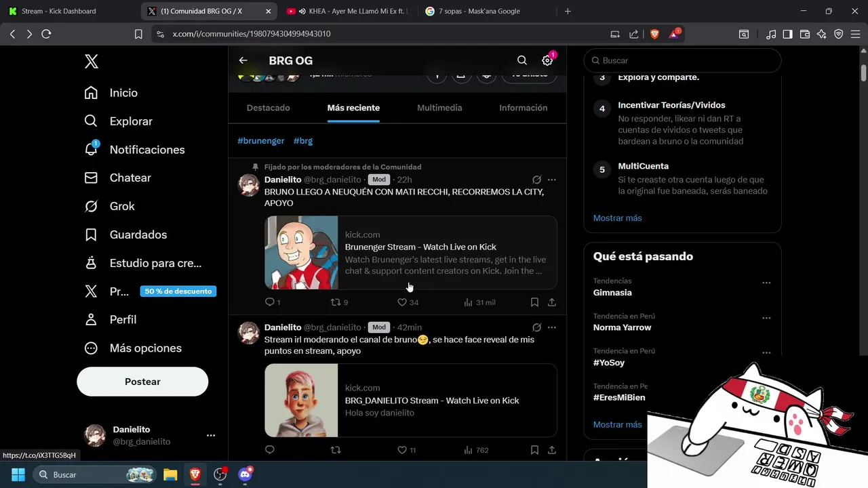
Task: Switch to Más reciente tab
Action: click(353, 108)
